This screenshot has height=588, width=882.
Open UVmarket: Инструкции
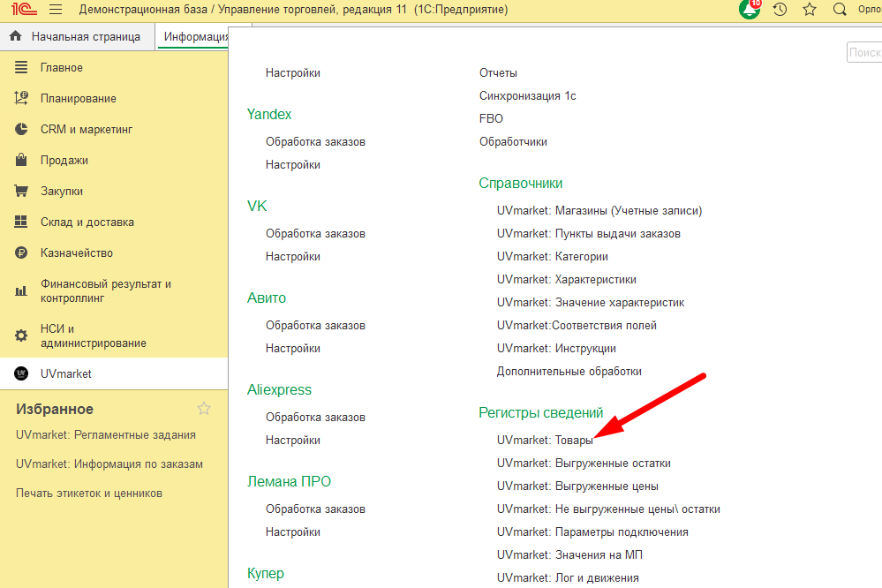(556, 349)
